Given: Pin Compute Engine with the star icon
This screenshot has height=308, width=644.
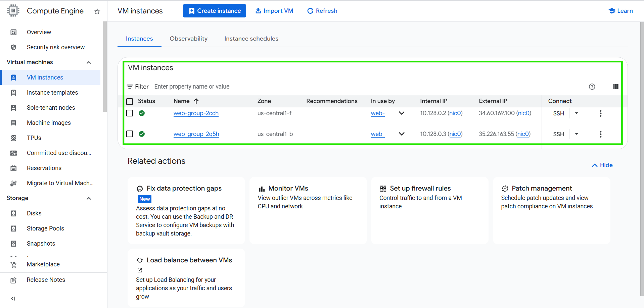Looking at the screenshot, I should pyautogui.click(x=97, y=11).
